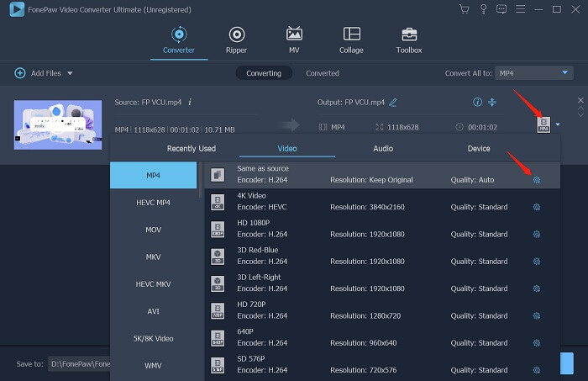Click the shopping cart purchase icon
Image resolution: width=588 pixels, height=381 pixels.
[x=465, y=9]
